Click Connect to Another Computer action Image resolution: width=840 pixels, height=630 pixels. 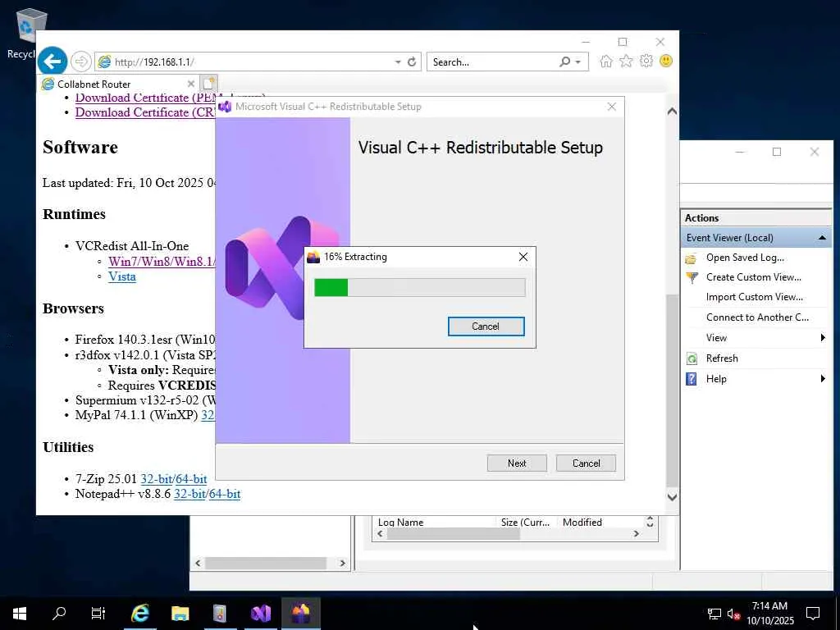pyautogui.click(x=757, y=317)
